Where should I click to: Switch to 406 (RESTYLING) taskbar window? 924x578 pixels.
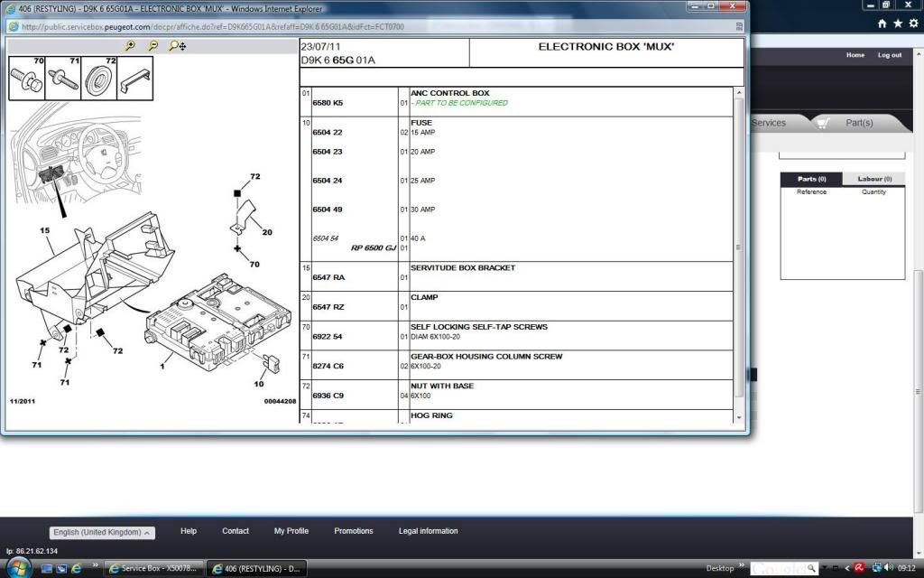coord(257,569)
